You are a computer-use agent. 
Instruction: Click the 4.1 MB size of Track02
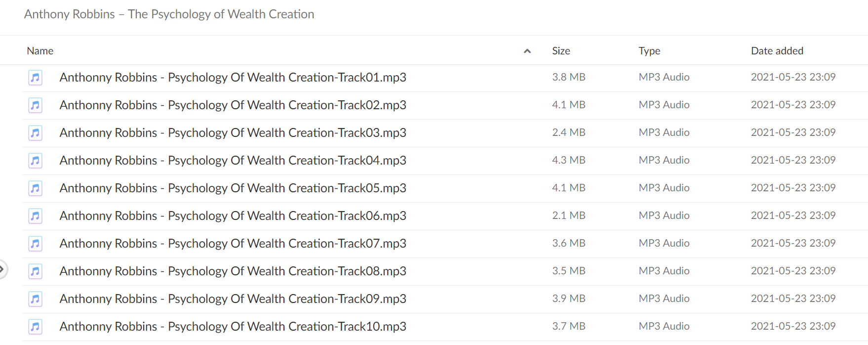pyautogui.click(x=569, y=105)
